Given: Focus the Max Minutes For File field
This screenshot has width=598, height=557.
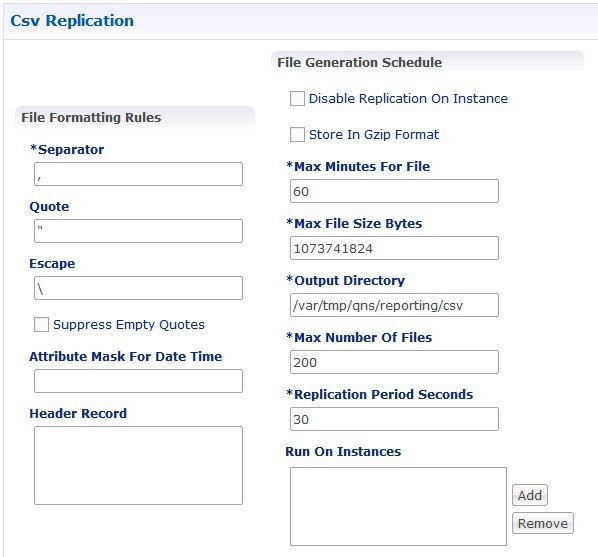Looking at the screenshot, I should (x=394, y=191).
